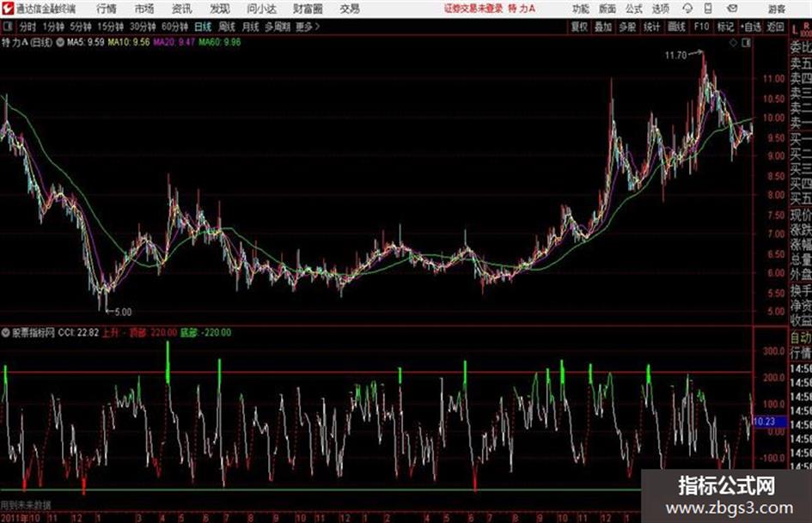Open the F10 company info button
This screenshot has height=523, width=812.
(702, 27)
